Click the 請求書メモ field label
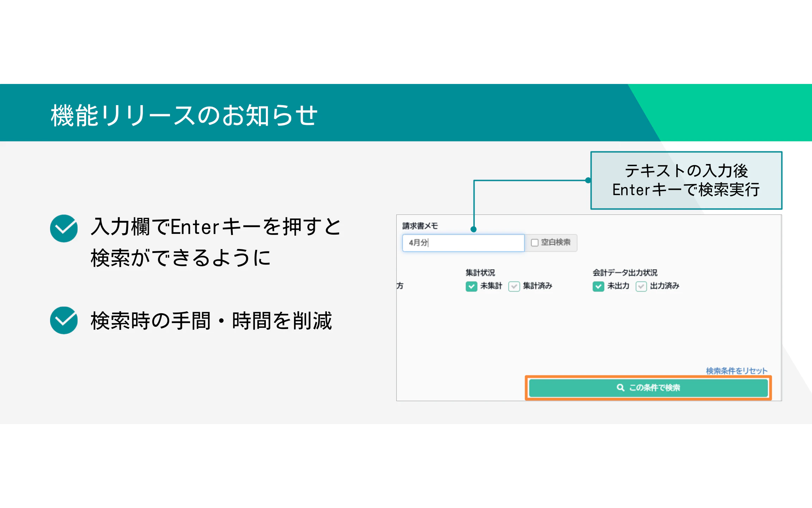The width and height of the screenshot is (812, 508). [420, 226]
